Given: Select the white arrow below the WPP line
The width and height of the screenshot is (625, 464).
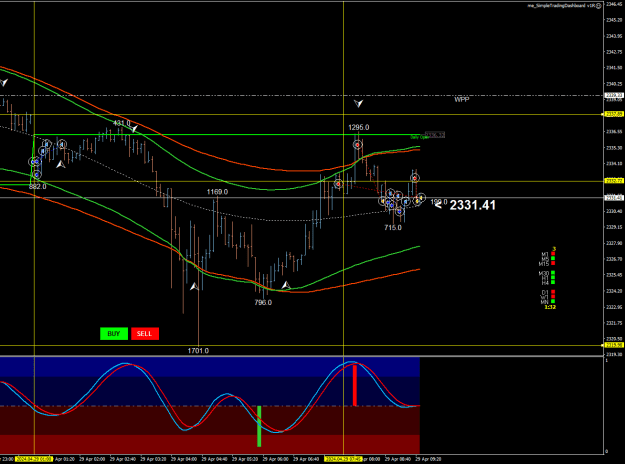Looking at the screenshot, I should [358, 104].
